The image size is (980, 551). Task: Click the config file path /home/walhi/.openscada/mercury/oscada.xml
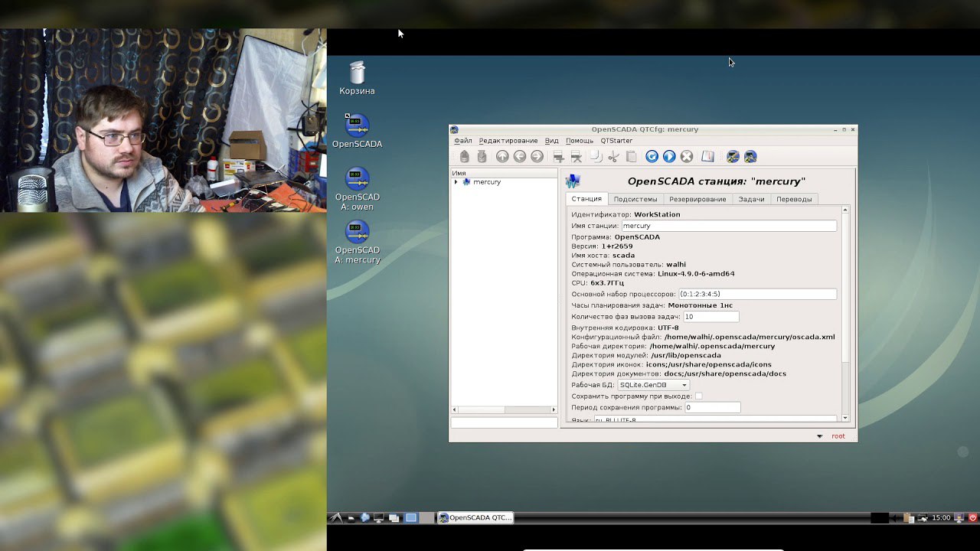(x=750, y=337)
